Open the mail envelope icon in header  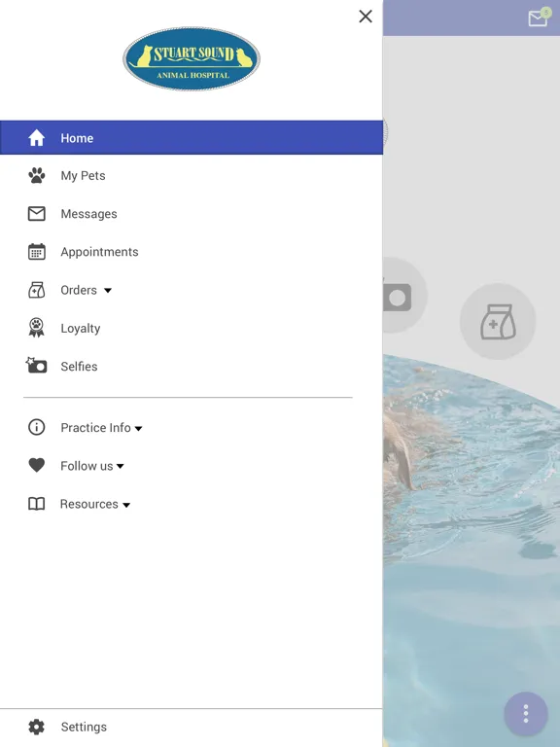(x=538, y=18)
